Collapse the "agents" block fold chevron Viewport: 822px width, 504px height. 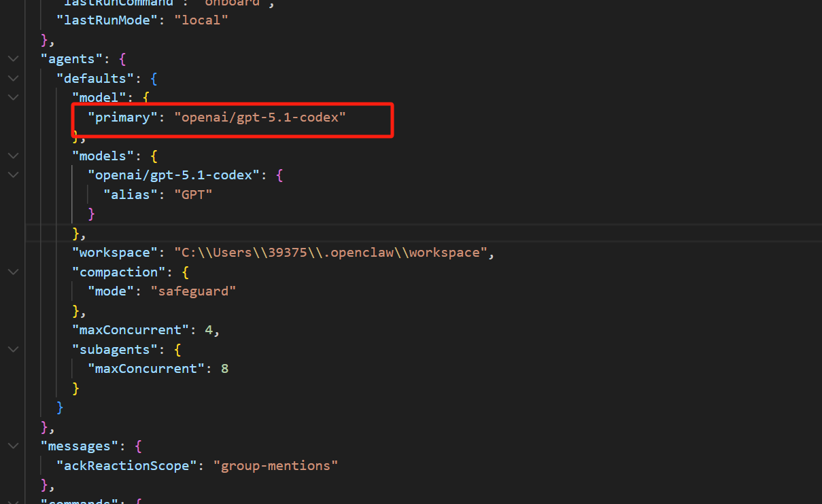(14, 59)
